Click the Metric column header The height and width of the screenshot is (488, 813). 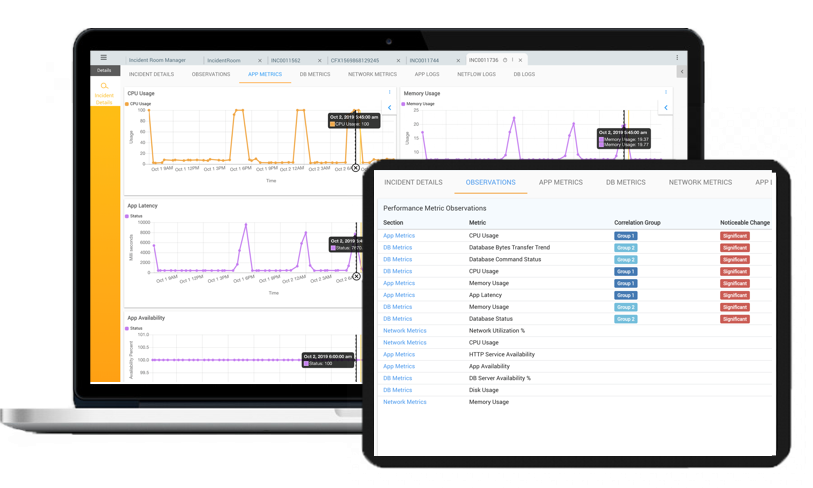pos(477,222)
